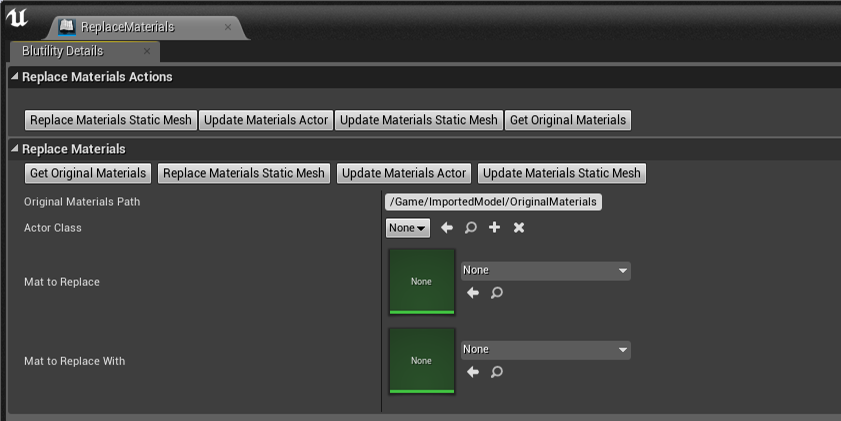Open the Mat to Replace With asset dropdown
This screenshot has width=841, height=421.
coord(545,350)
